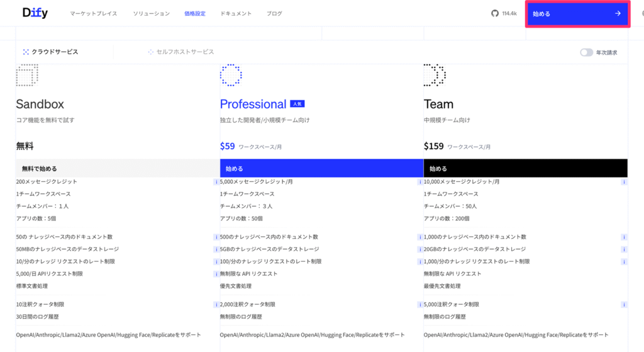
Task: Click Team's 無制限のログ履歴 row
Action: (445, 317)
